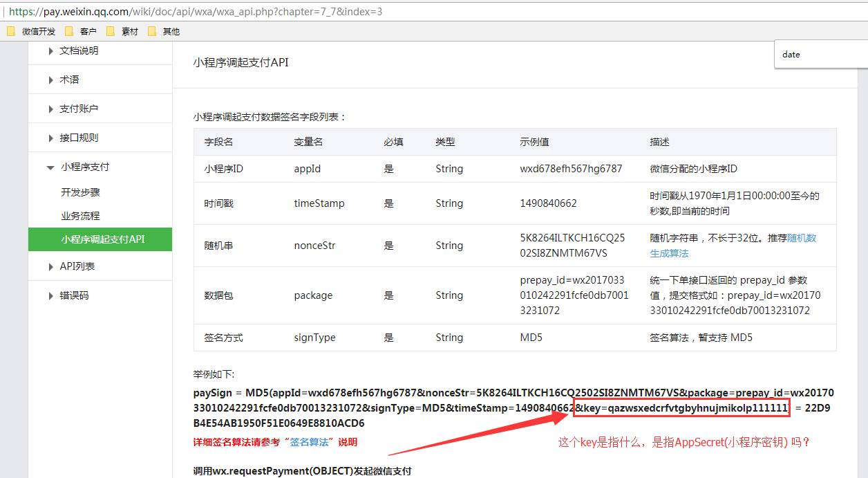Image resolution: width=868 pixels, height=478 pixels.
Task: Click the 签名方式 field name cell
Action: [223, 338]
